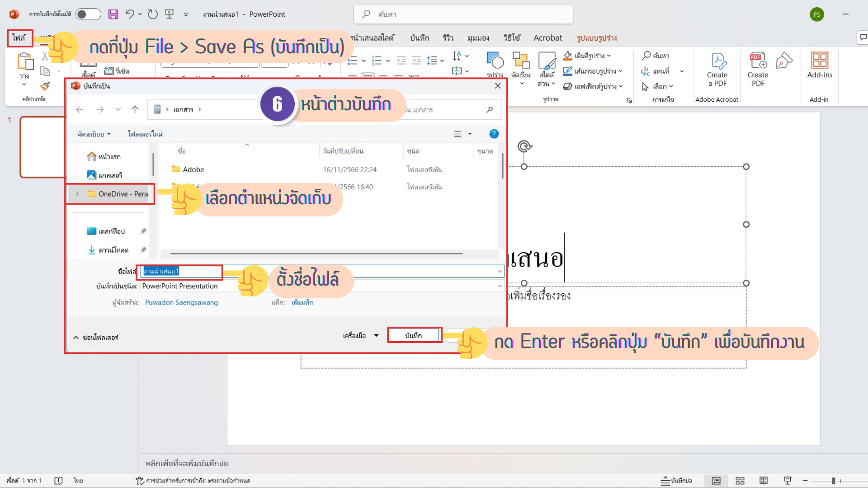This screenshot has width=868, height=488.
Task: Switch to the รีวิว tab
Action: pyautogui.click(x=448, y=38)
